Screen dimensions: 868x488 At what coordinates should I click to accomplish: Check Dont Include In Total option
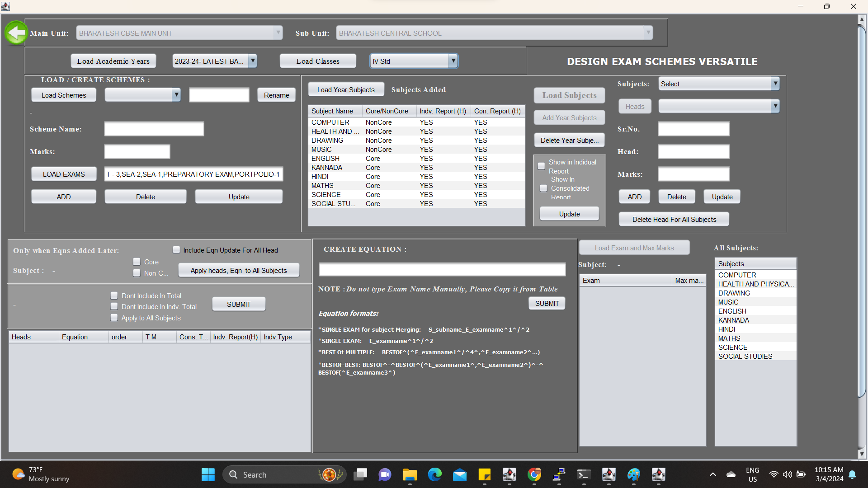click(114, 296)
